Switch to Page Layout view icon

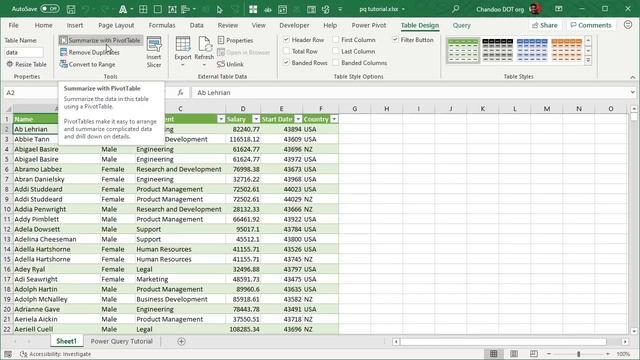pos(514,353)
